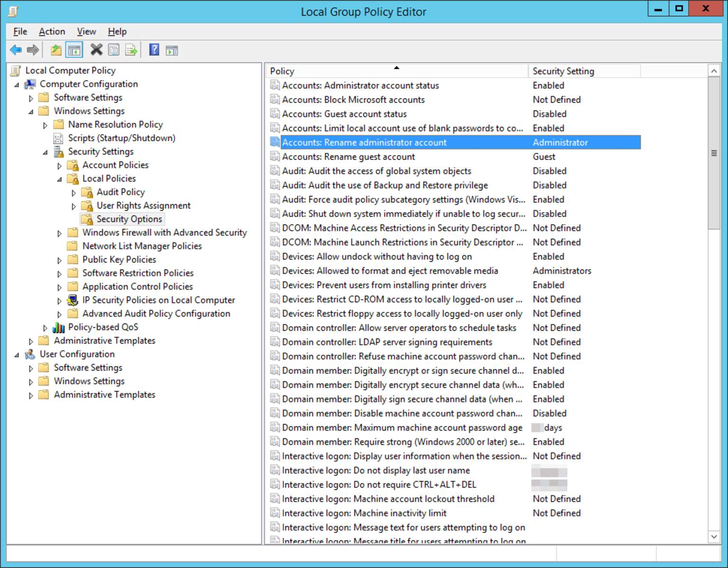This screenshot has height=568, width=728.
Task: Open the Up one level folder icon
Action: pyautogui.click(x=55, y=50)
